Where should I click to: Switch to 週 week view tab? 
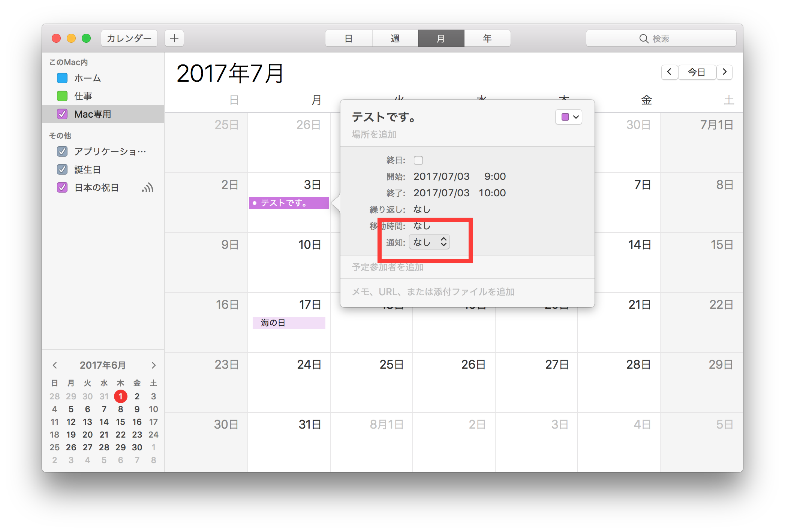pos(395,38)
